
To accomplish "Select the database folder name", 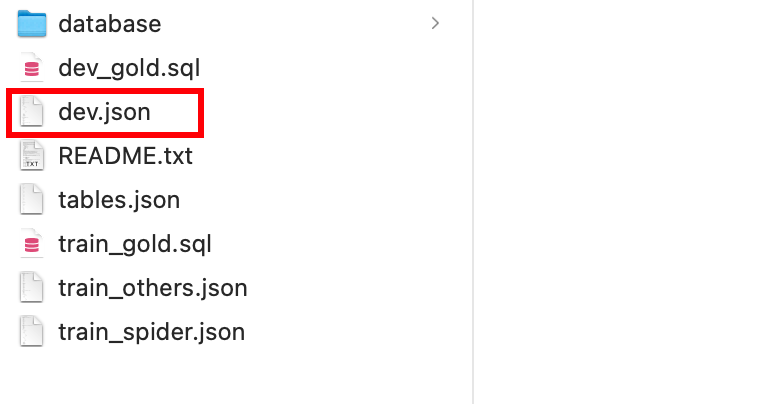I will click(110, 24).
